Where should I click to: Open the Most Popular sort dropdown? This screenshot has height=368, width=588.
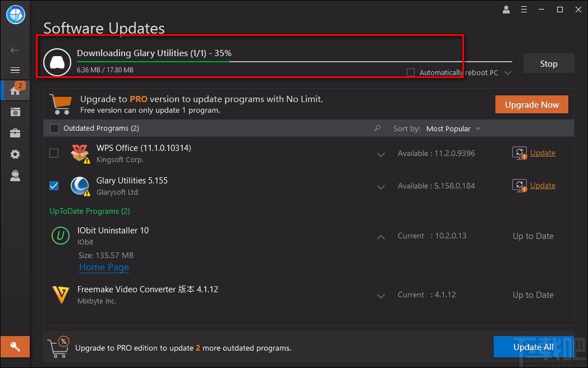tap(453, 128)
